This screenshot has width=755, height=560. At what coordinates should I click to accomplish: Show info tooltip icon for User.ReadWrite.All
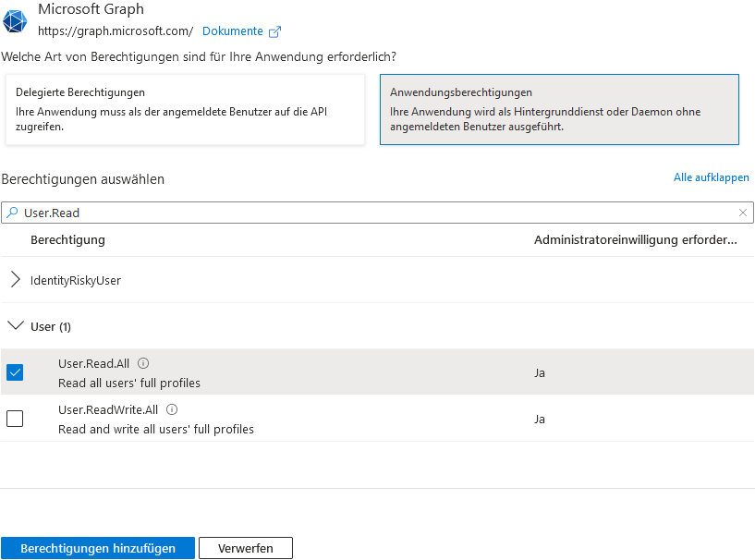click(172, 409)
